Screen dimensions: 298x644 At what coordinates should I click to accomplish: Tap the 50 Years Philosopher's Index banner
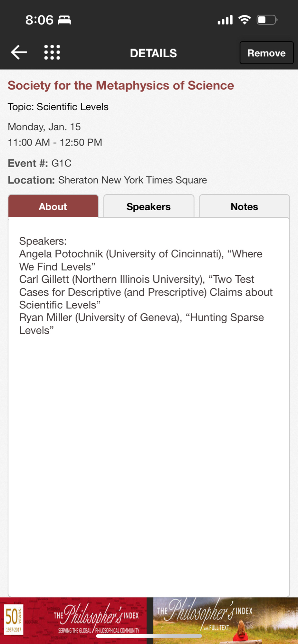(x=73, y=620)
